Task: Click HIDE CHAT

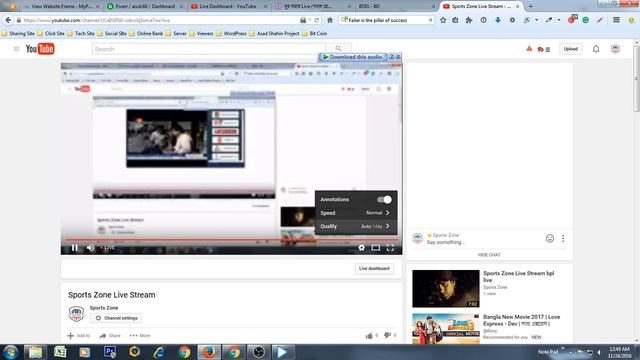Action: coord(489,255)
